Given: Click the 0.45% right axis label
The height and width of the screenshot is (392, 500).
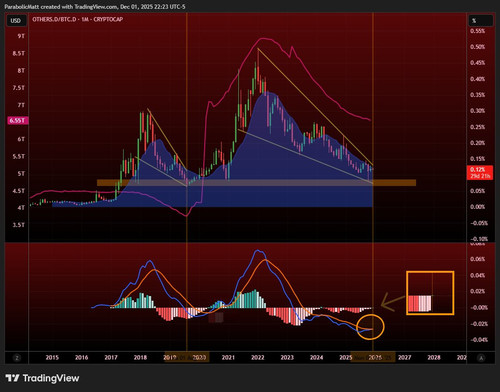Looking at the screenshot, I should coord(477,63).
